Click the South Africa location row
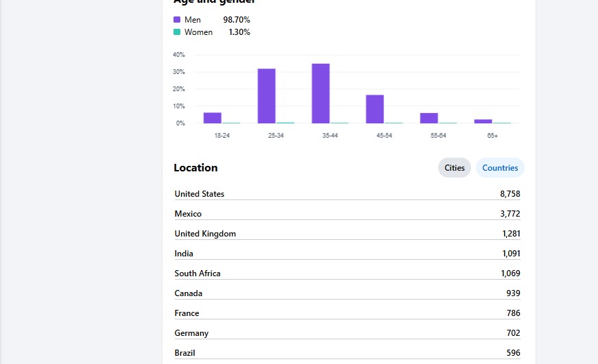The width and height of the screenshot is (598, 364). 347,273
